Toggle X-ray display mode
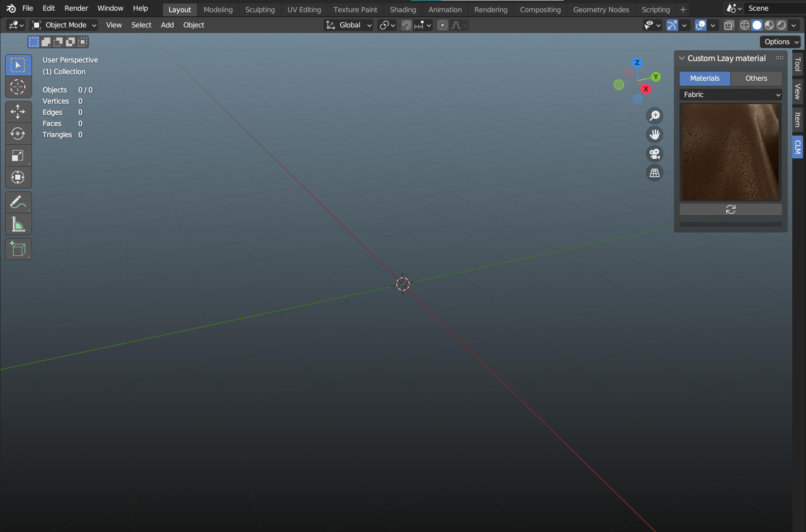The width and height of the screenshot is (806, 532). [729, 25]
